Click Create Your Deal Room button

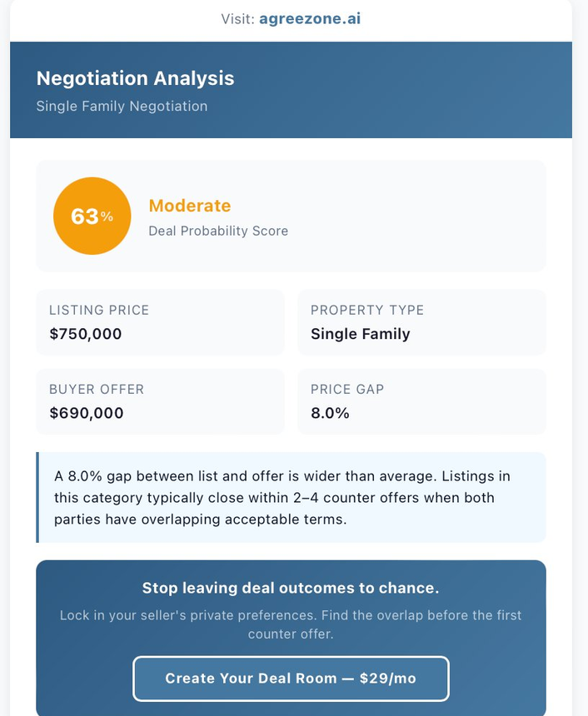point(291,679)
